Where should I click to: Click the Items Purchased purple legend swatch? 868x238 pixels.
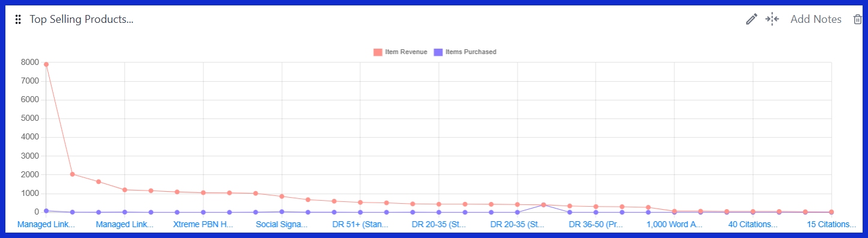click(x=438, y=52)
